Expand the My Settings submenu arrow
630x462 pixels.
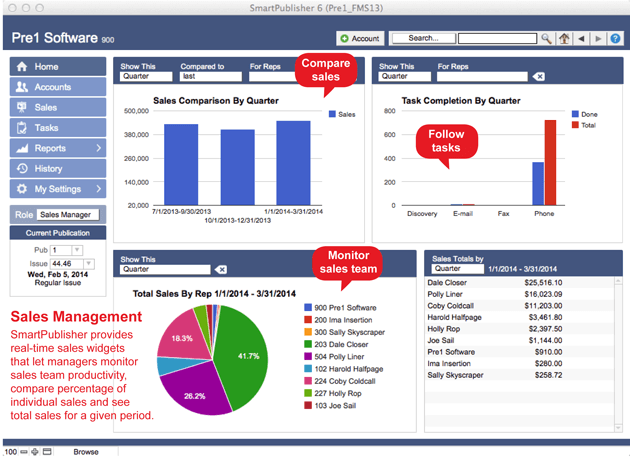pyautogui.click(x=99, y=189)
